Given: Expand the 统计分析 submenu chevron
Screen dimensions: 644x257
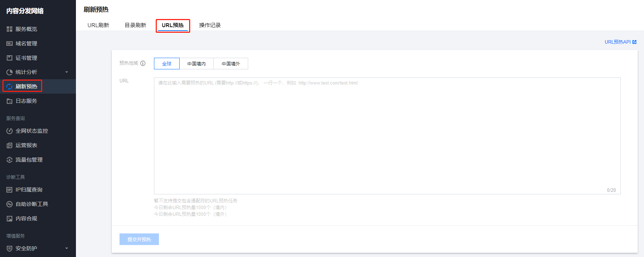Looking at the screenshot, I should click(x=67, y=72).
